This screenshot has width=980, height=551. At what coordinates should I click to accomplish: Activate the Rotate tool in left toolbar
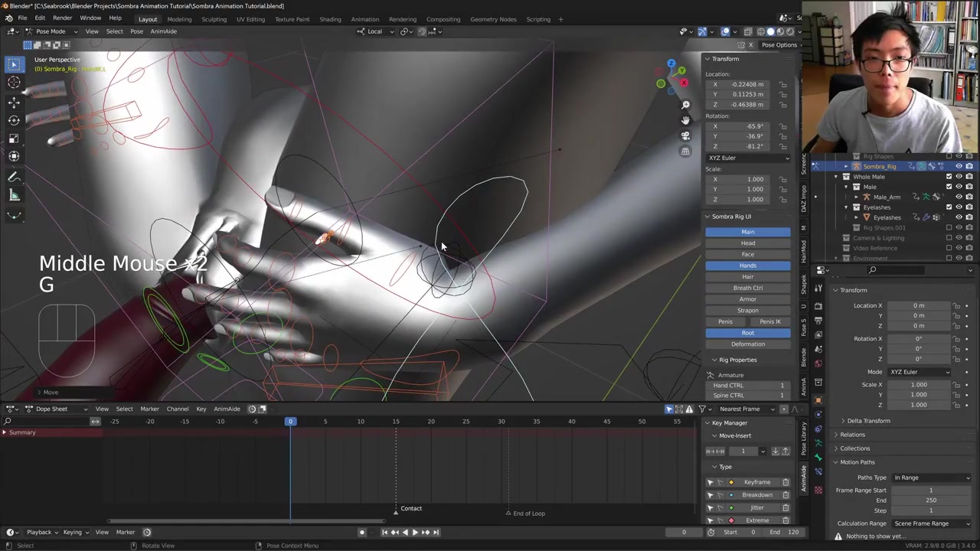[14, 120]
